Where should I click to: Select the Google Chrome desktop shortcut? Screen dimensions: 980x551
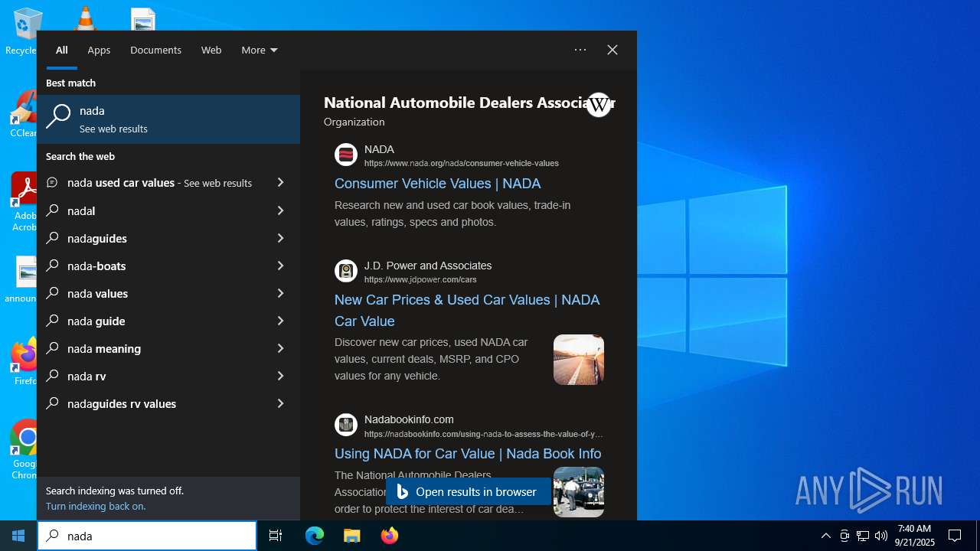pyautogui.click(x=23, y=450)
